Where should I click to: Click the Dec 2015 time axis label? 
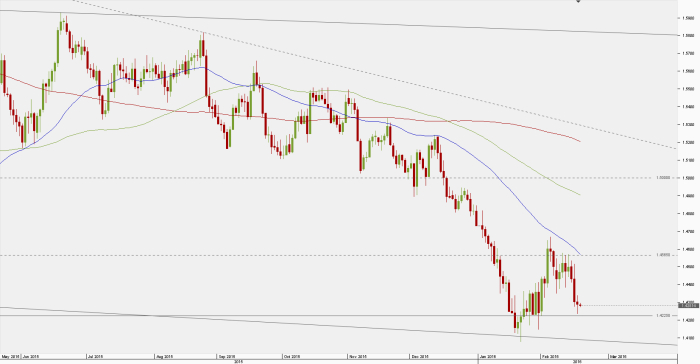(420, 357)
